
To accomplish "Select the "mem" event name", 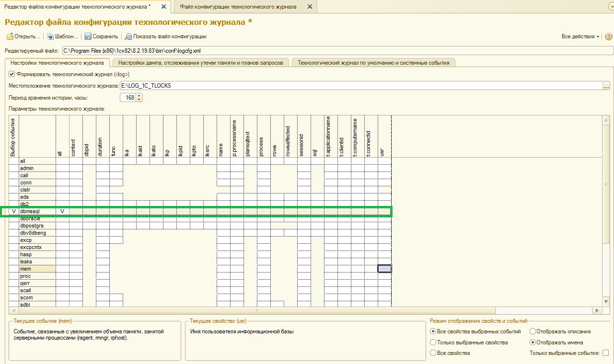I will (37, 269).
